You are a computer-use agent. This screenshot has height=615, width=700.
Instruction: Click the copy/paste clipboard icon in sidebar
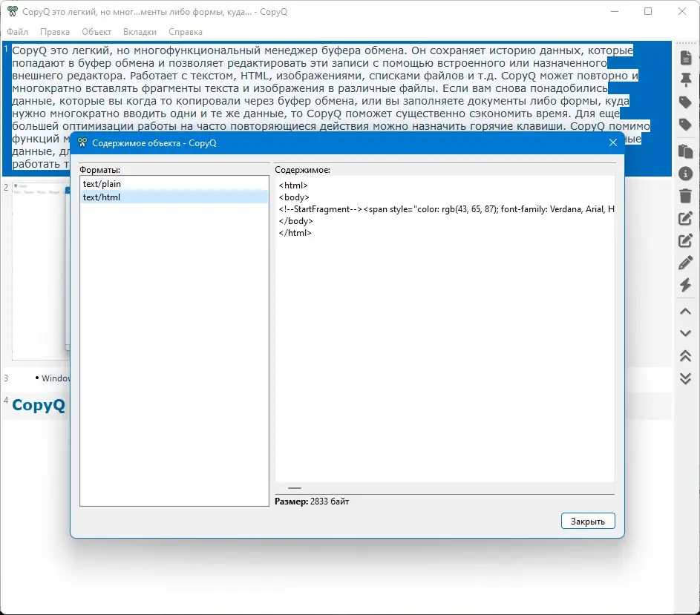[686, 151]
